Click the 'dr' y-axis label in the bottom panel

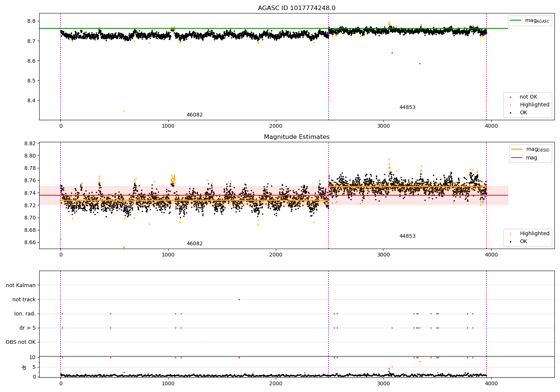click(24, 367)
